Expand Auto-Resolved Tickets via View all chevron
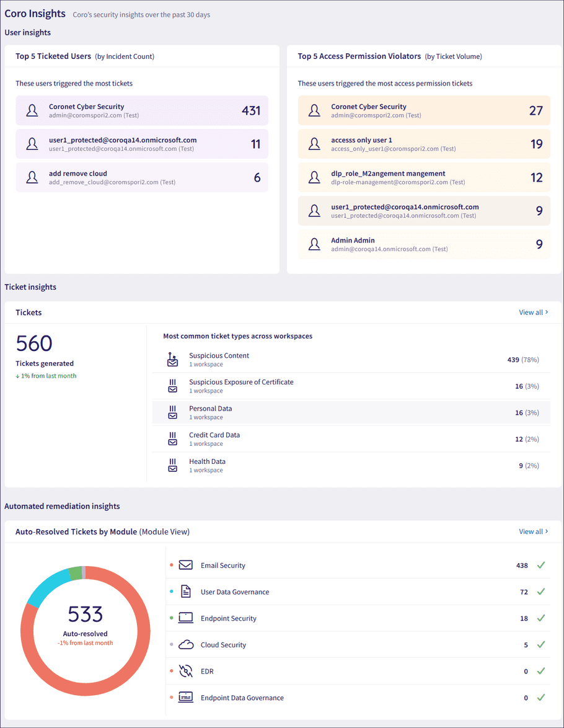Image resolution: width=564 pixels, height=728 pixels. point(545,531)
